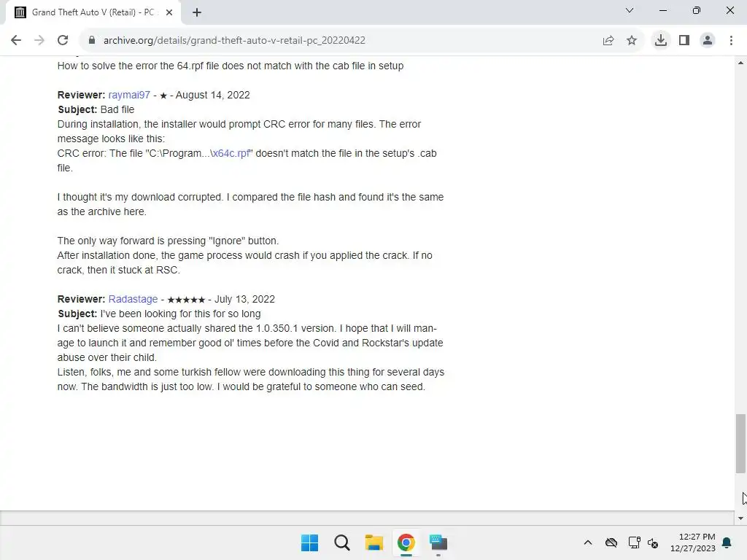Screen dimensions: 747x560
Task: Go forward with the browser arrow
Action: [x=39, y=41]
